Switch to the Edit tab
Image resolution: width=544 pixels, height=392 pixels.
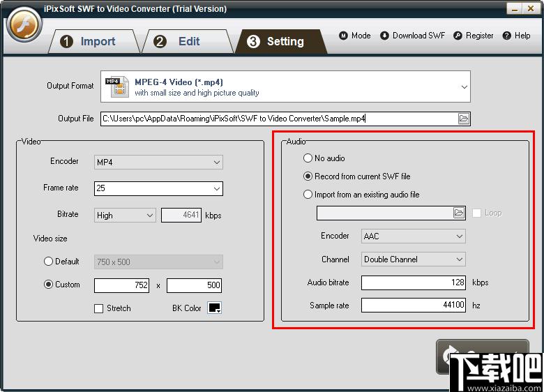coord(188,42)
